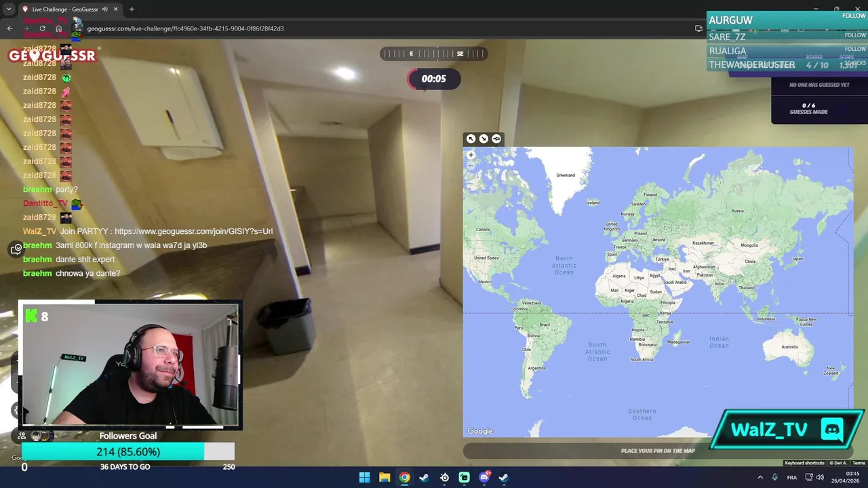Viewport: 868px width, 488px height.
Task: Open SteelSeries app from the taskbar
Action: tap(444, 477)
